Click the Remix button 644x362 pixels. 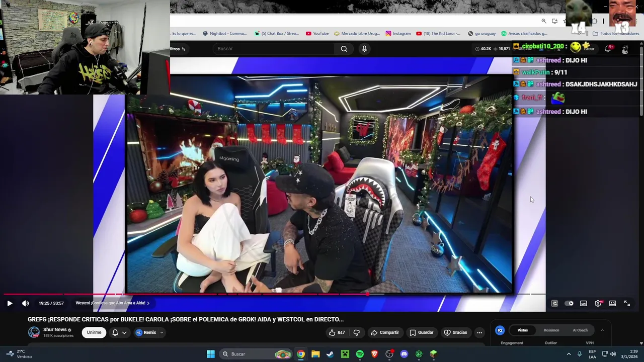(146, 332)
